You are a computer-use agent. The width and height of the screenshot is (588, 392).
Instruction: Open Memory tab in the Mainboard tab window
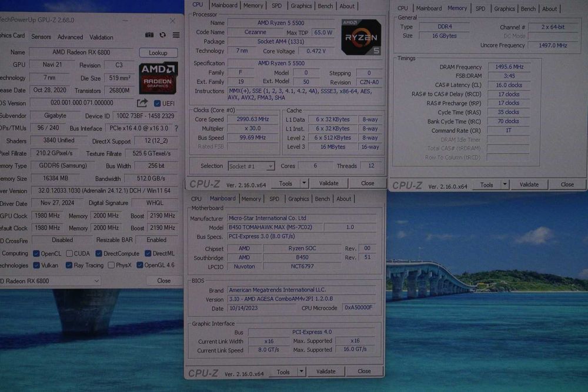coord(251,199)
